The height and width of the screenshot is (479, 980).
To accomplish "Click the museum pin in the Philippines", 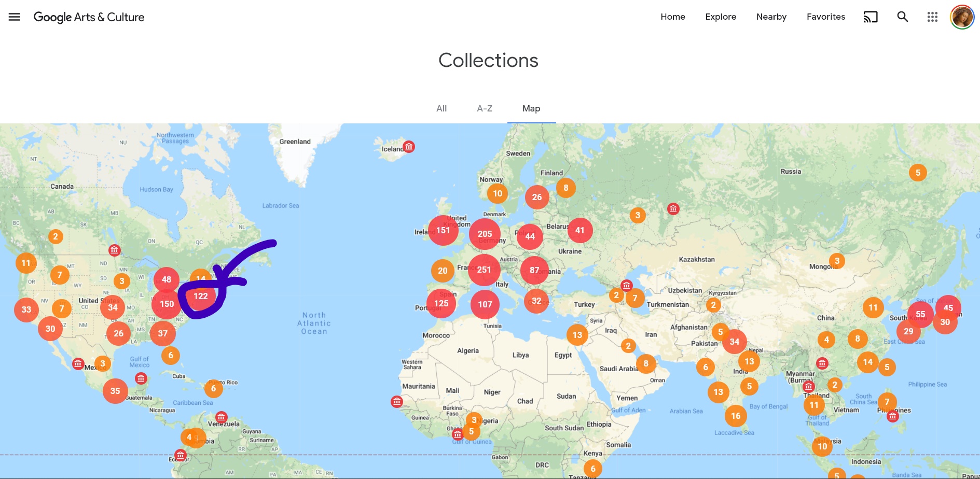I will pos(893,416).
